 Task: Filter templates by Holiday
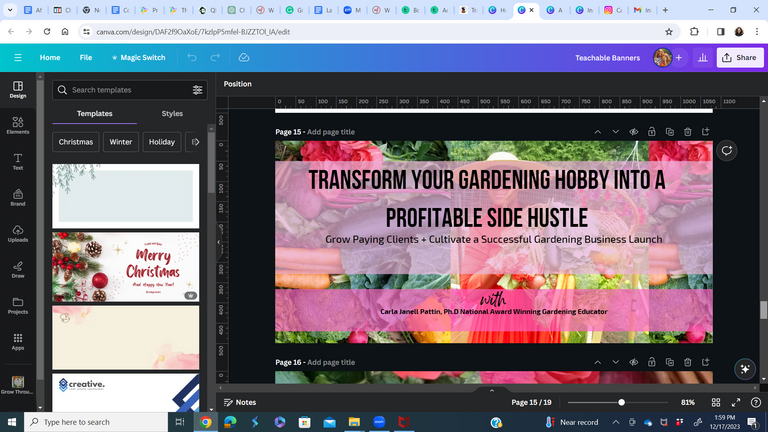click(x=162, y=142)
